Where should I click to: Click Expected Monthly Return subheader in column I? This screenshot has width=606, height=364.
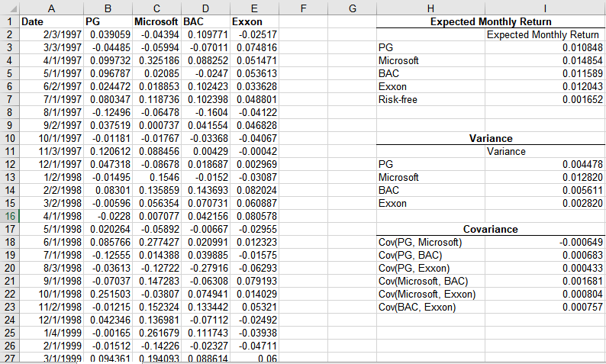pyautogui.click(x=545, y=35)
